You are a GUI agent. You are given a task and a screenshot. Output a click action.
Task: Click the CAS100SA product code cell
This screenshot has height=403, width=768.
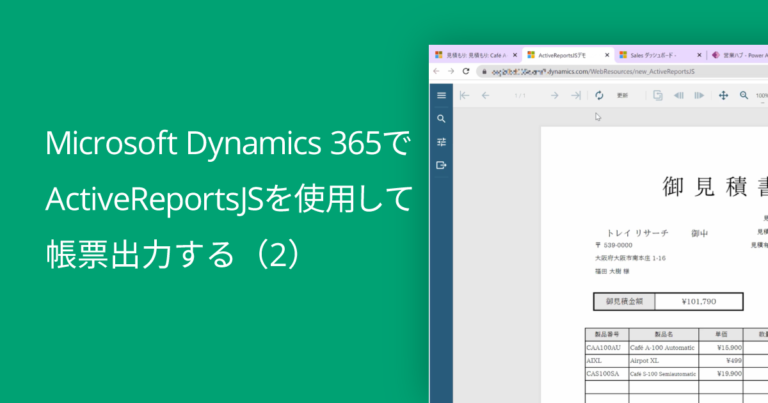click(x=607, y=374)
